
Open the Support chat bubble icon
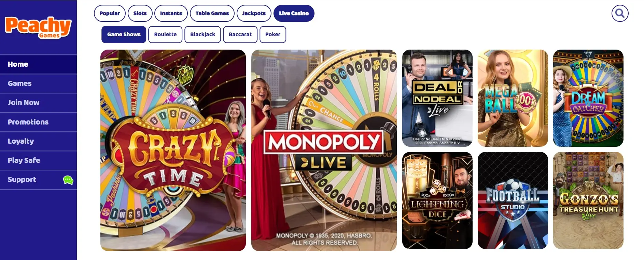pos(68,180)
